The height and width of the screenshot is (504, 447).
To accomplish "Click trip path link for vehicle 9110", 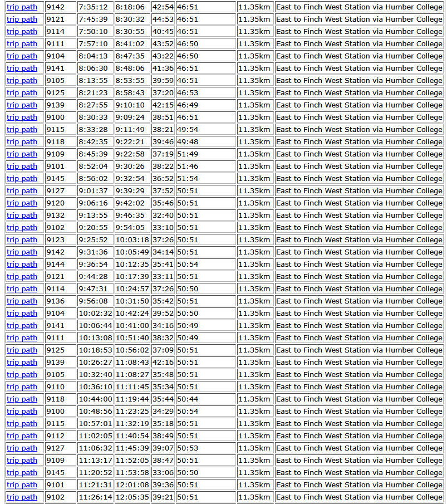I will point(22,387).
